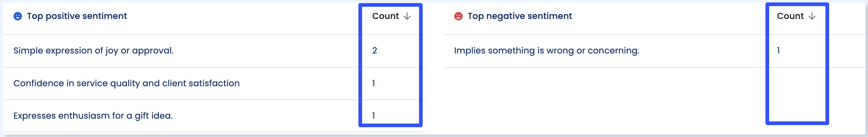The width and height of the screenshot is (868, 137).
Task: Open "Simple expression of joy or approval" row
Action: pyautogui.click(x=93, y=50)
